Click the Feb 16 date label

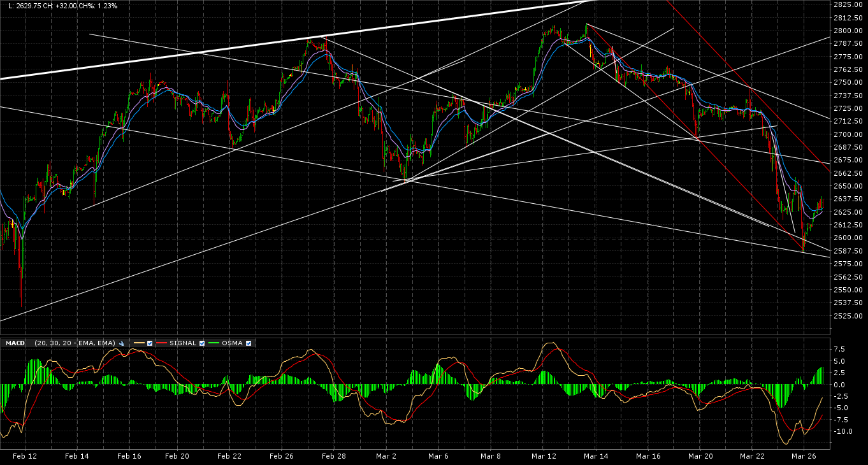point(129,456)
